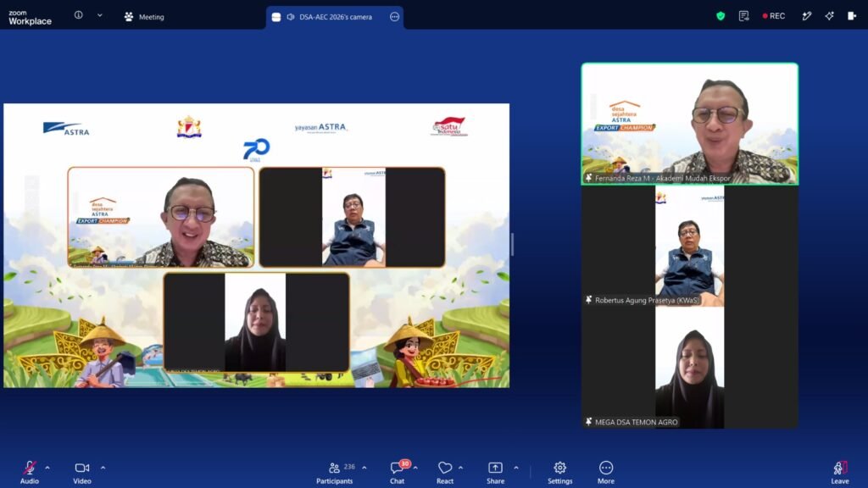
Task: Click the pin icon beside Fernanda Reza M
Action: 588,178
